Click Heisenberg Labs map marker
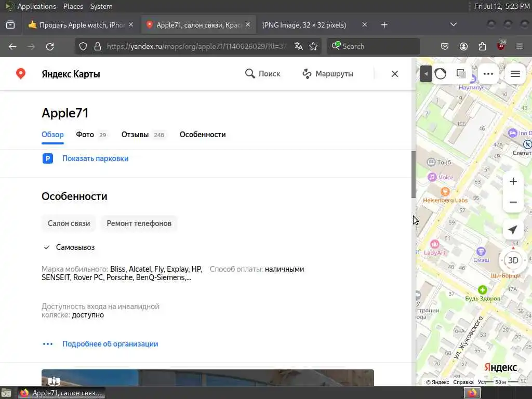This screenshot has height=399, width=532. coord(445,192)
